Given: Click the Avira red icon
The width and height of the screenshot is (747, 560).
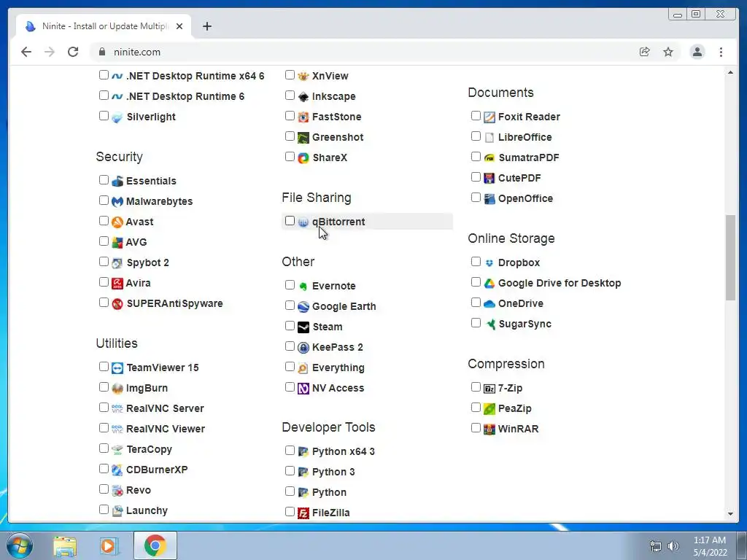Looking at the screenshot, I should (117, 284).
